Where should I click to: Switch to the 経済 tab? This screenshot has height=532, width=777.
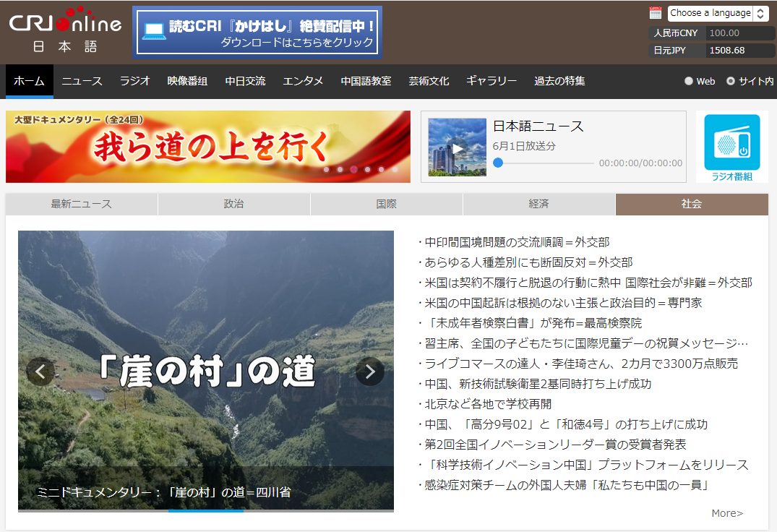(539, 204)
